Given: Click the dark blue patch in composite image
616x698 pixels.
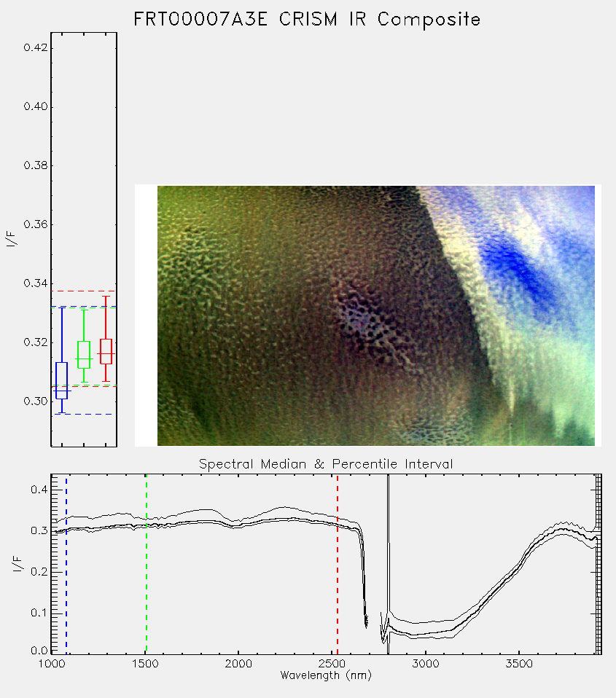Looking at the screenshot, I should (x=517, y=270).
